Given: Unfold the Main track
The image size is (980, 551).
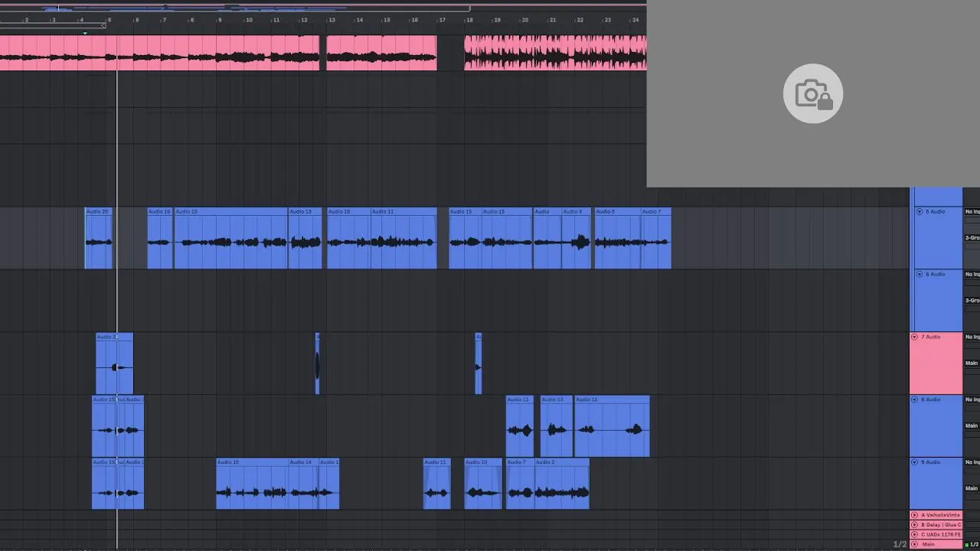Looking at the screenshot, I should [x=914, y=544].
